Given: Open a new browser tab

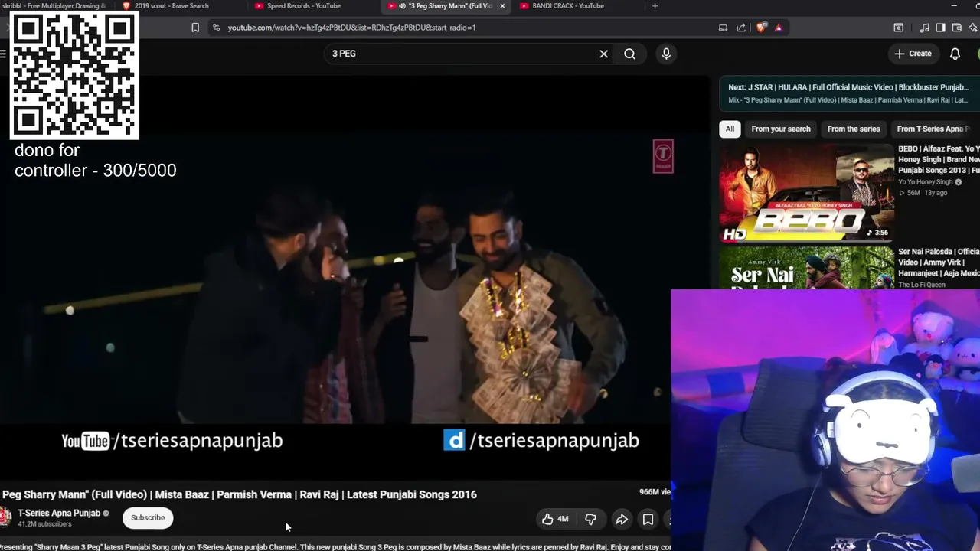Looking at the screenshot, I should 655,6.
